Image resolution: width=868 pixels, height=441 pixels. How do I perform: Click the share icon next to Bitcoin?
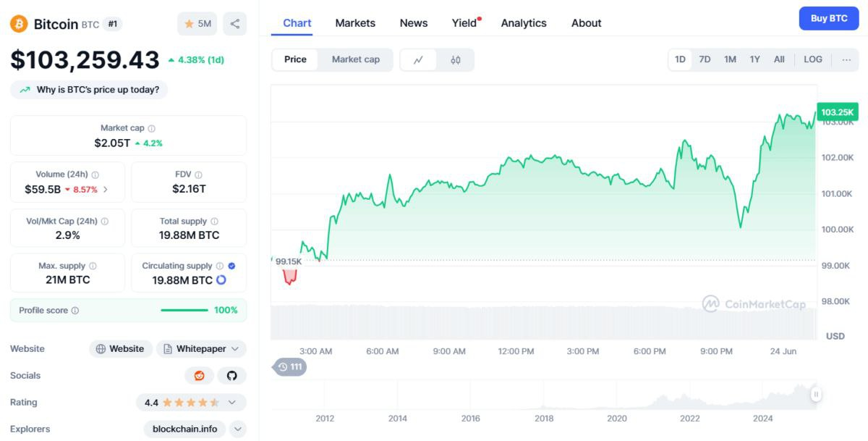coord(234,24)
